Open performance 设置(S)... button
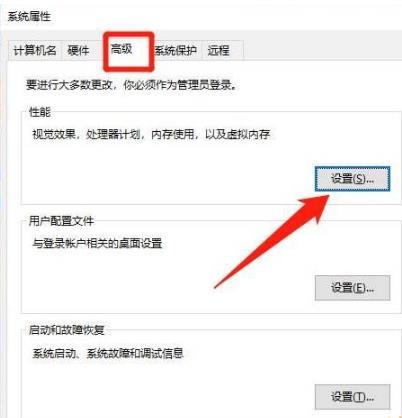 (x=352, y=179)
